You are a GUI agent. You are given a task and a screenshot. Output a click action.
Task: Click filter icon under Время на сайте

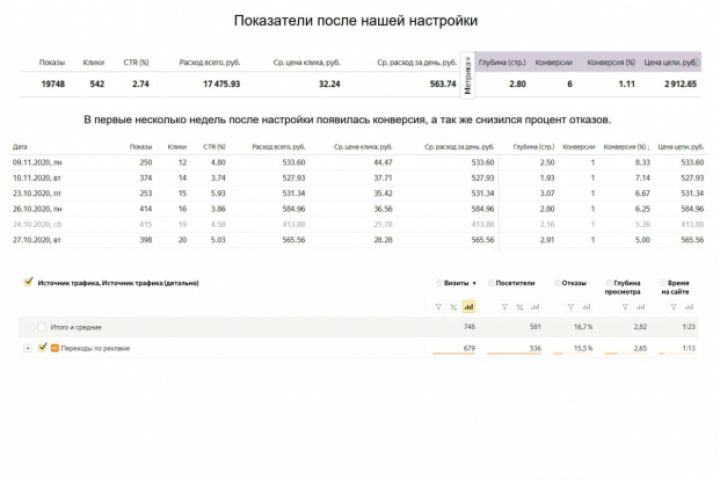tap(674, 307)
